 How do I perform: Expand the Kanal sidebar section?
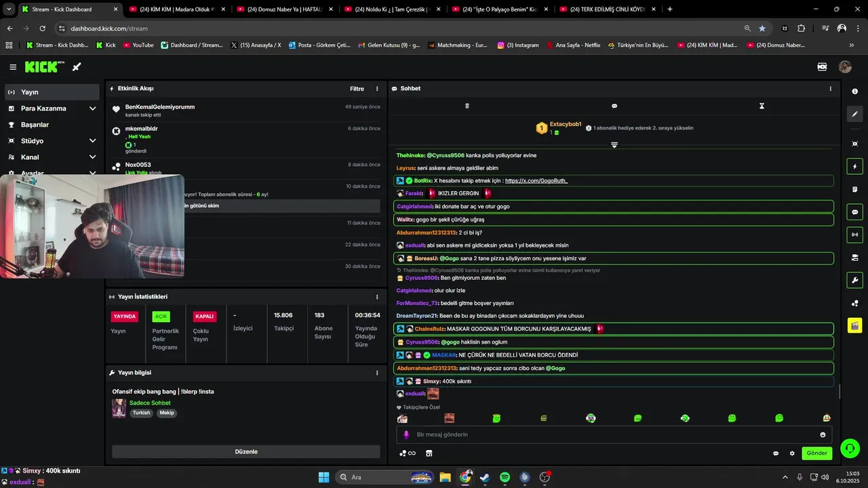point(93,157)
